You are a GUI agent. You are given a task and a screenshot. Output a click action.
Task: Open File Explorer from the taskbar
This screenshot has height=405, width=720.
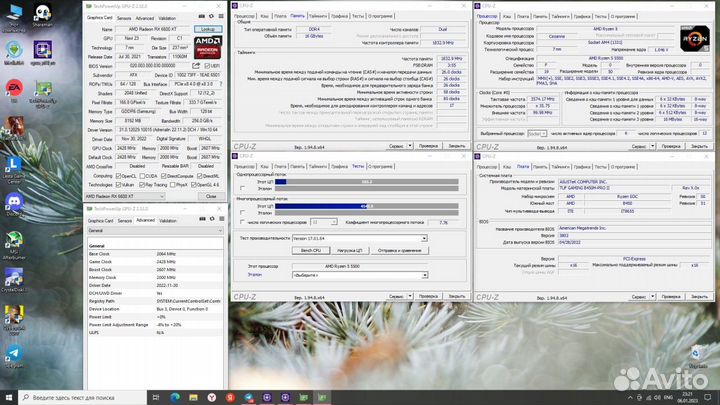193,397
